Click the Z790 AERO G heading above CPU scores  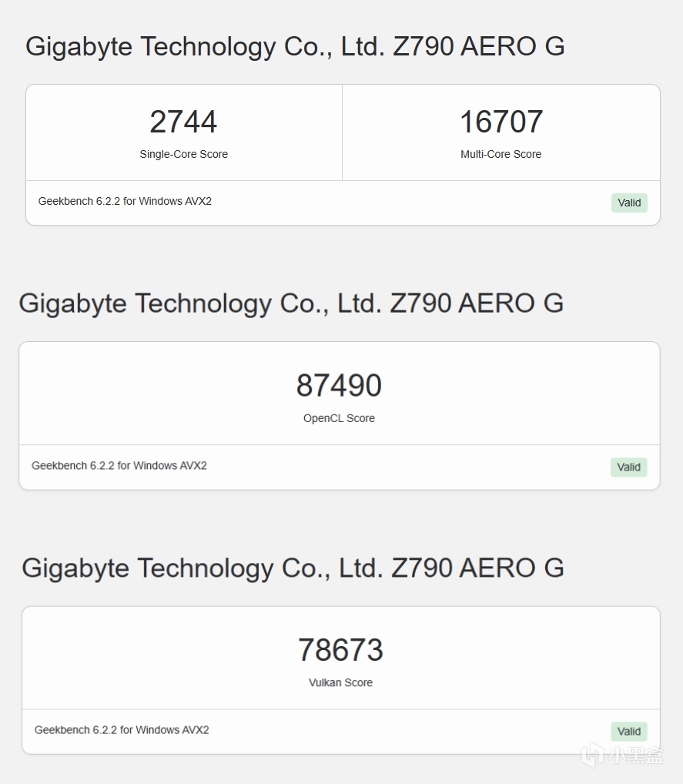[295, 46]
